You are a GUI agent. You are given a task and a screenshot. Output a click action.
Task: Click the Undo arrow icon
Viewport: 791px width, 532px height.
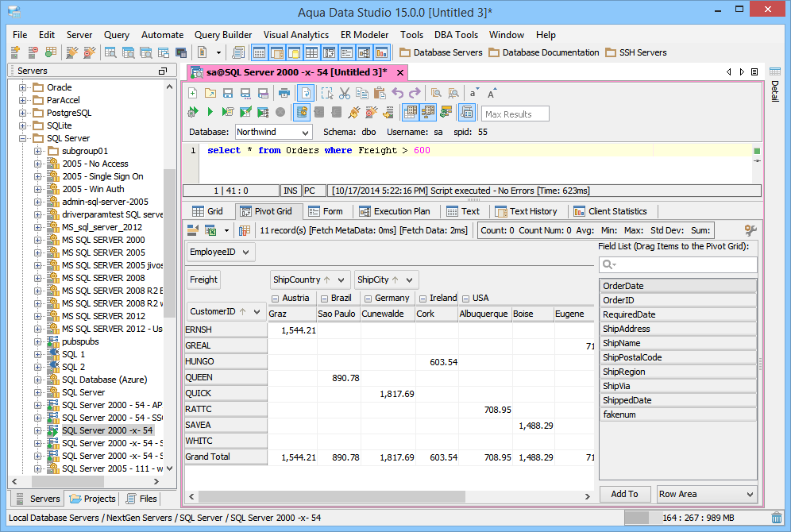click(397, 93)
